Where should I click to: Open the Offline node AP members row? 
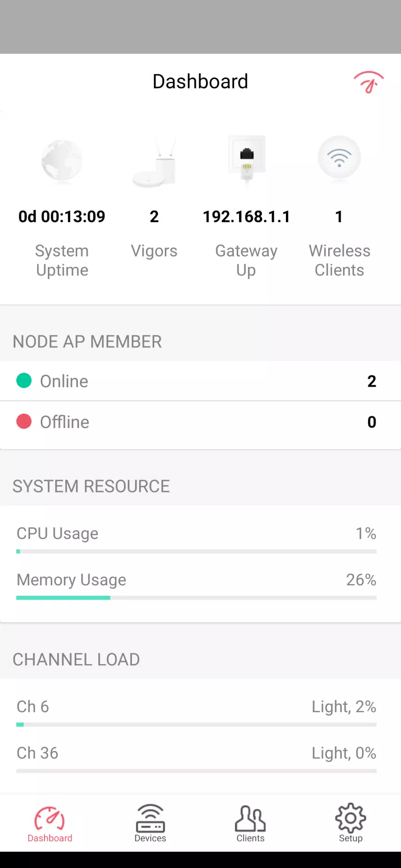coord(200,422)
